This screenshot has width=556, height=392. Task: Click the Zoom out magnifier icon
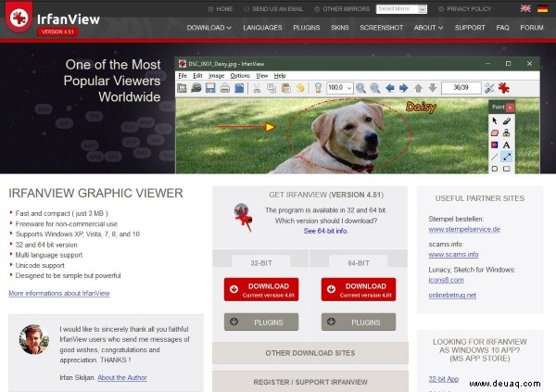[375, 88]
